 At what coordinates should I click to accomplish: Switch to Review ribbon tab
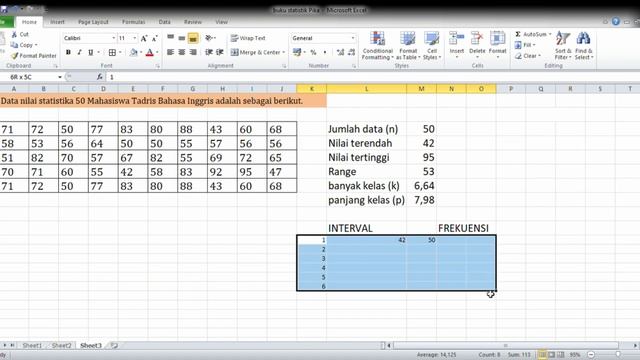[x=193, y=22]
